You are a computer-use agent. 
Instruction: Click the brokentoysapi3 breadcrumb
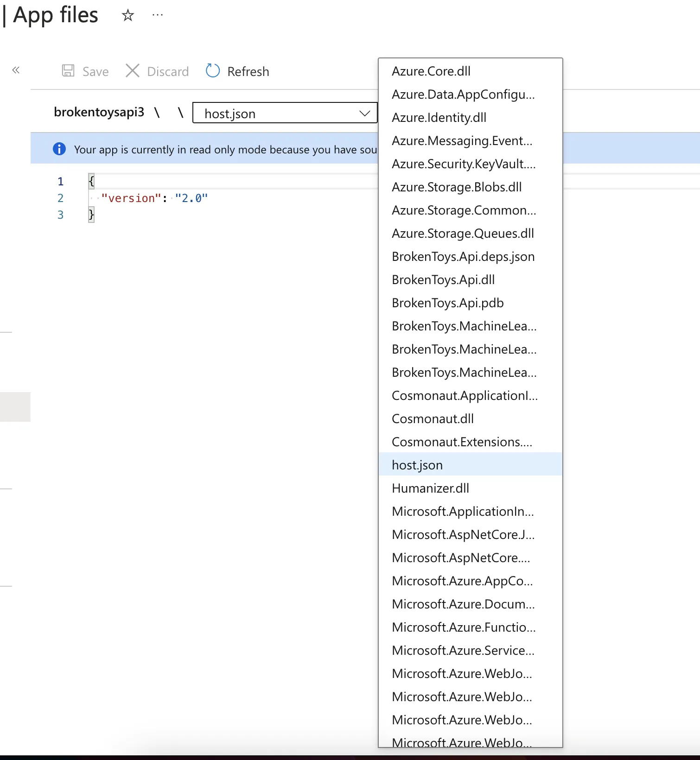pos(99,112)
